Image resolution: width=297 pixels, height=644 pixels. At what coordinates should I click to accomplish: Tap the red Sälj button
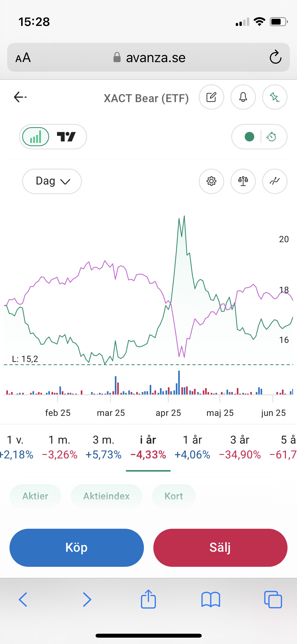[220, 548]
